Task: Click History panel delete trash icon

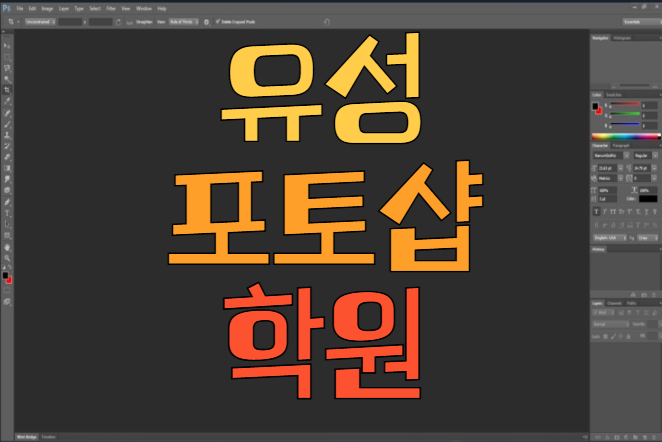Action: tap(654, 294)
